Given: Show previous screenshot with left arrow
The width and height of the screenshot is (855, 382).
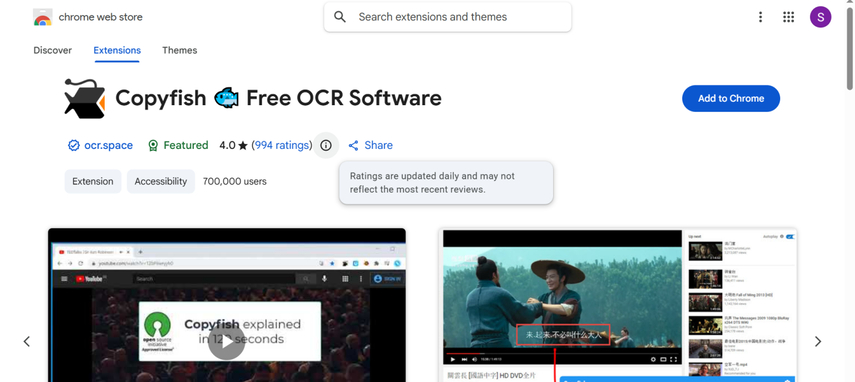Looking at the screenshot, I should click(x=27, y=342).
